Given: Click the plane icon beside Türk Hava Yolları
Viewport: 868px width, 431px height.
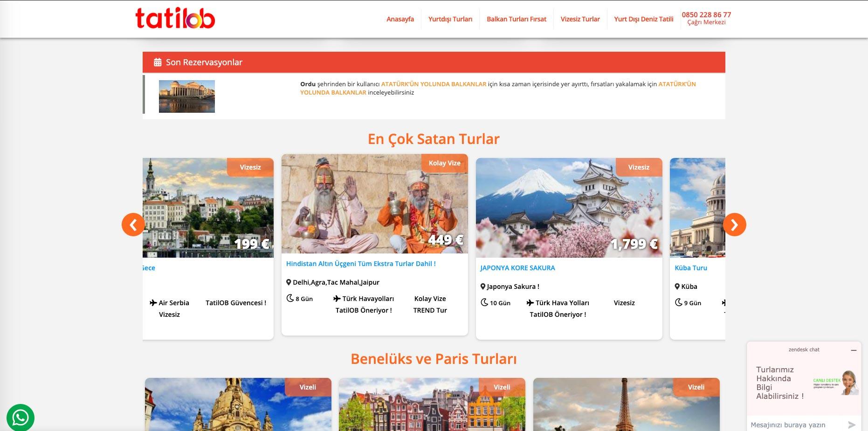Looking at the screenshot, I should click(530, 303).
